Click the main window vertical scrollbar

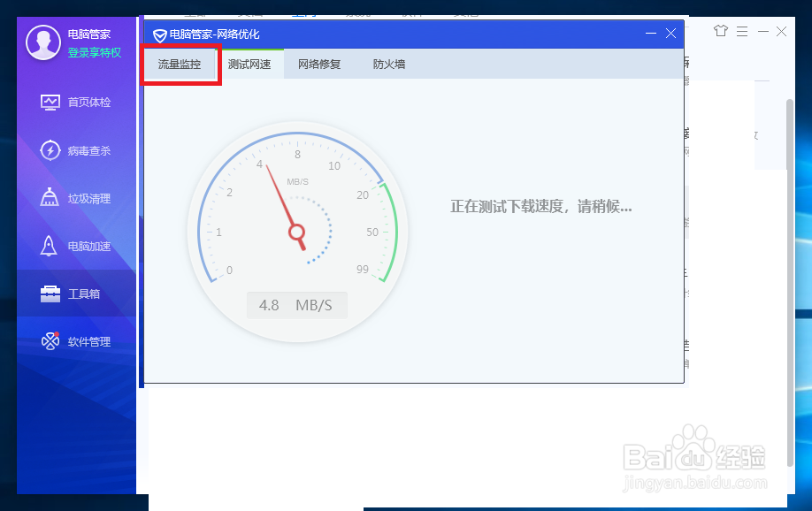pos(790,282)
